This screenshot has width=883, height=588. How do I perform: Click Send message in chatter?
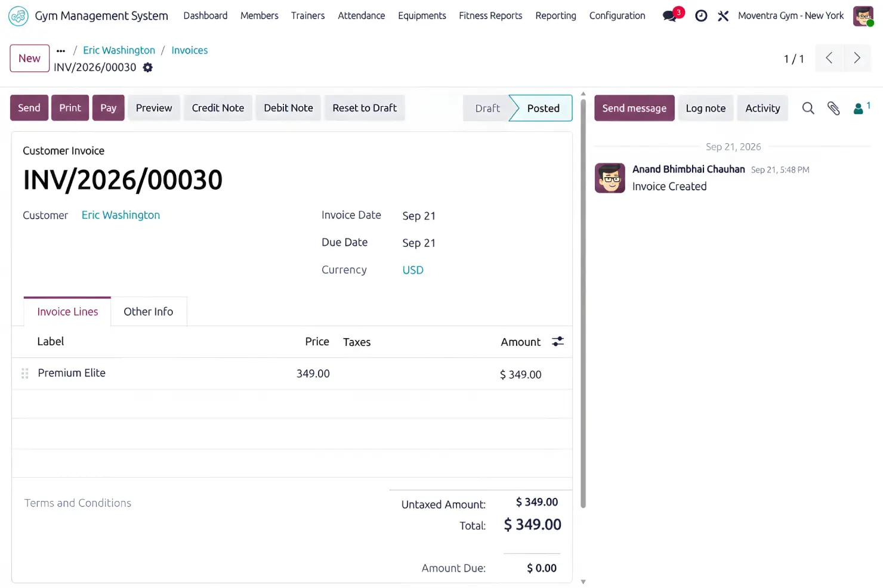tap(634, 108)
